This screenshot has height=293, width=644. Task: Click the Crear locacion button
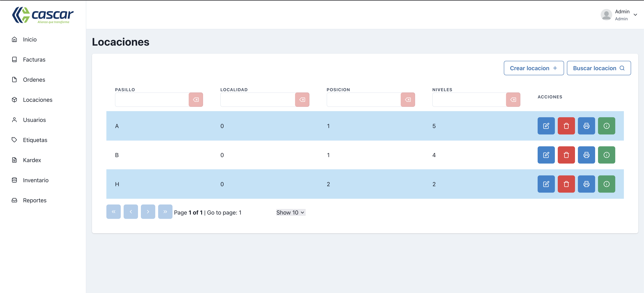533,68
